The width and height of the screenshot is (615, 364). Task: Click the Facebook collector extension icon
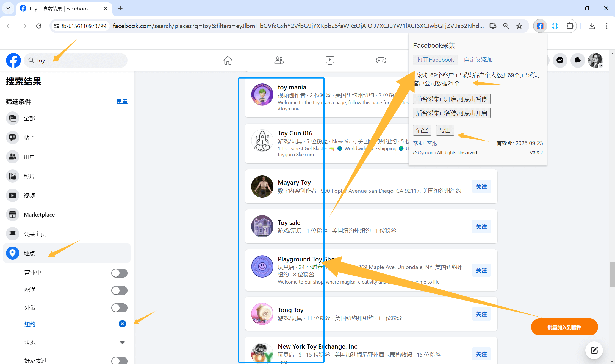coord(540,26)
